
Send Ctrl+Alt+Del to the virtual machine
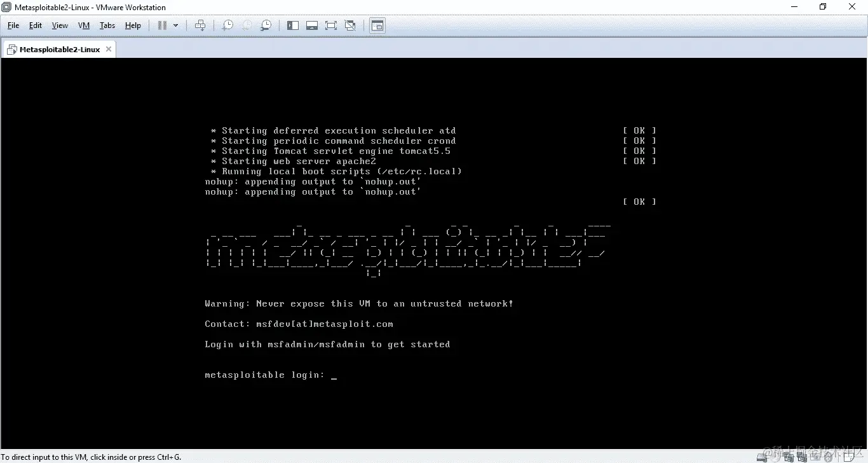point(200,25)
